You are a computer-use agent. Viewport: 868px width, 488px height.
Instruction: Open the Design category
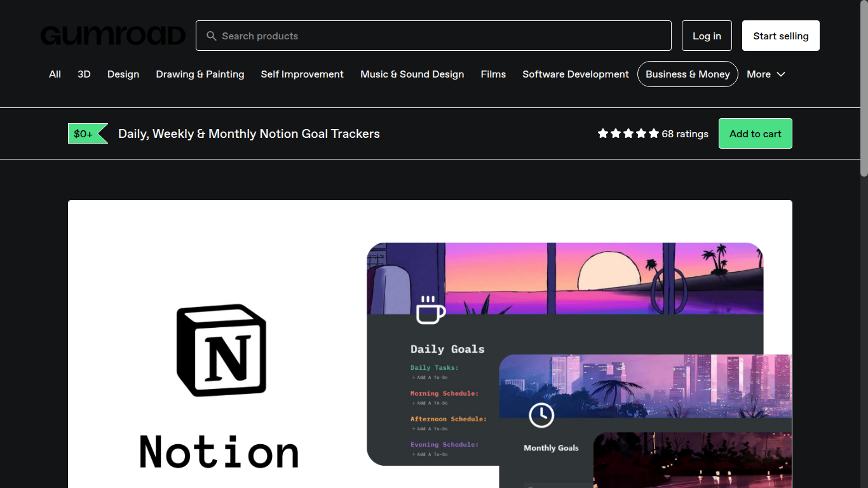tap(123, 74)
